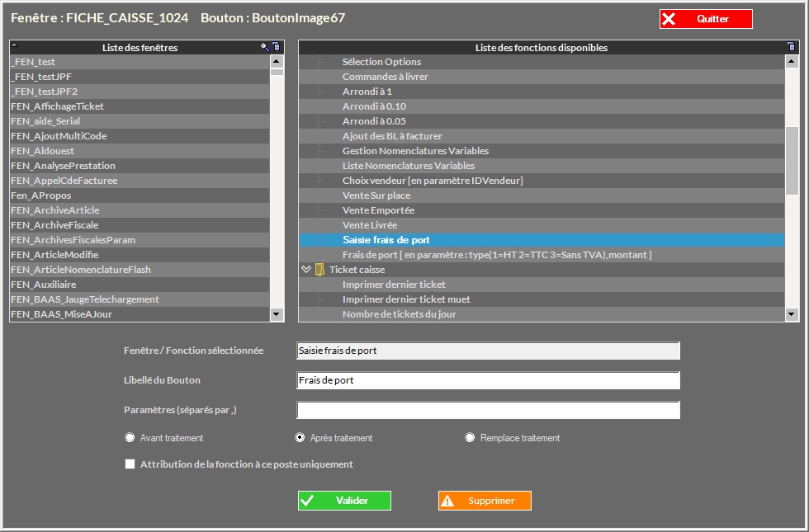This screenshot has height=532, width=809.
Task: Select Vente Emportée in the functions list
Action: pos(378,210)
